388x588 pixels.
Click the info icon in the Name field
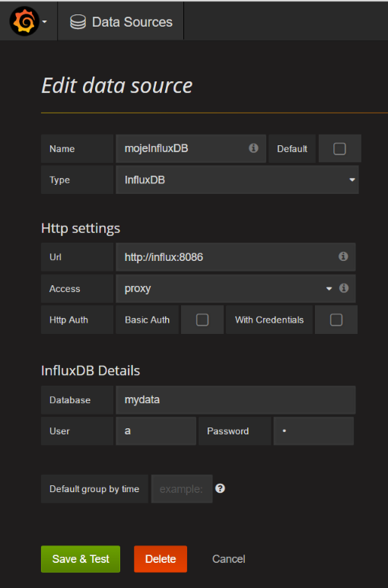[253, 148]
